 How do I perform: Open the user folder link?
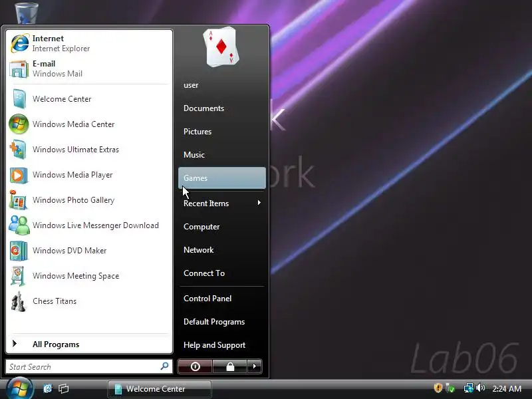(191, 85)
